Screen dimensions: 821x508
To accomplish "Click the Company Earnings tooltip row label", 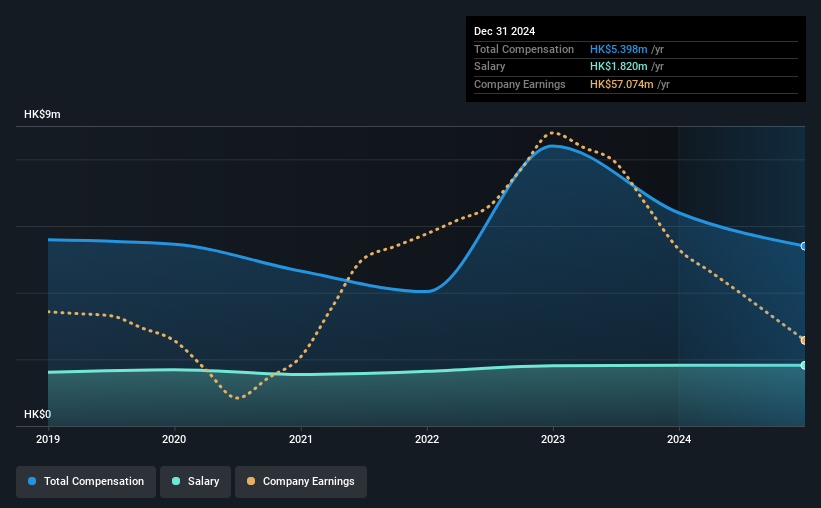I will pos(519,84).
